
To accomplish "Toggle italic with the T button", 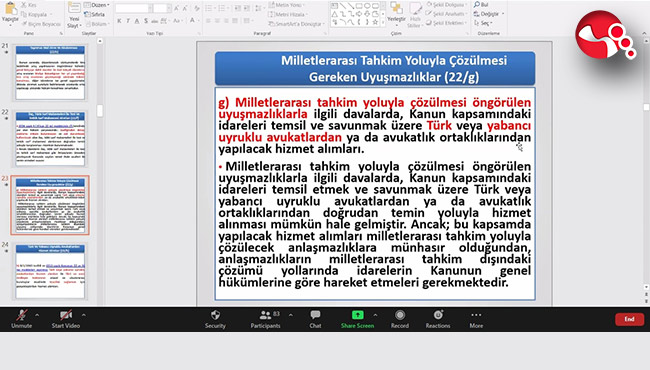I will click(128, 21).
